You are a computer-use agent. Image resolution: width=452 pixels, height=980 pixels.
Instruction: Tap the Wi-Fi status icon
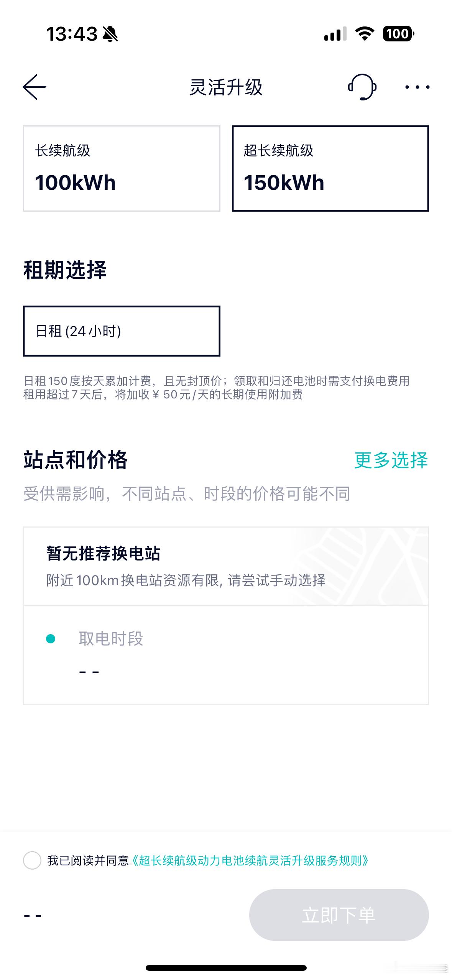[x=365, y=34]
